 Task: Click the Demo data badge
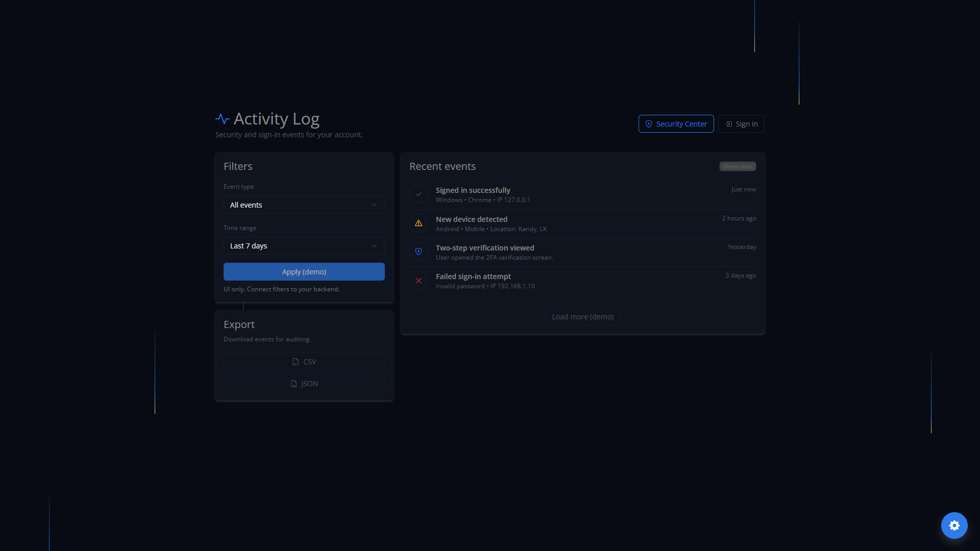click(x=738, y=166)
